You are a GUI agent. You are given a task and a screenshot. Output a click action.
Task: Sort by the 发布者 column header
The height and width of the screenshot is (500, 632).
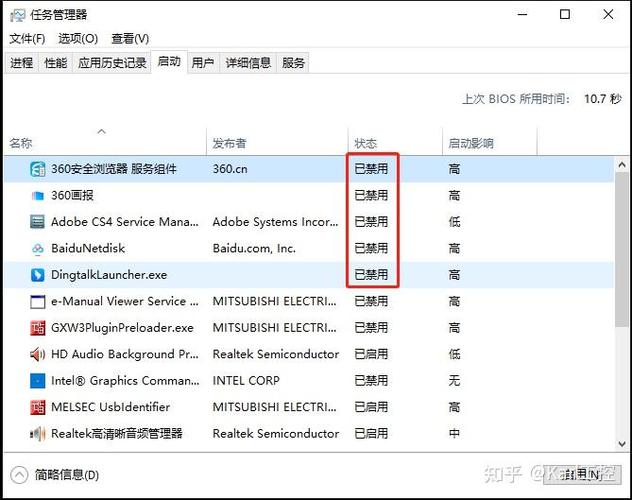277,143
